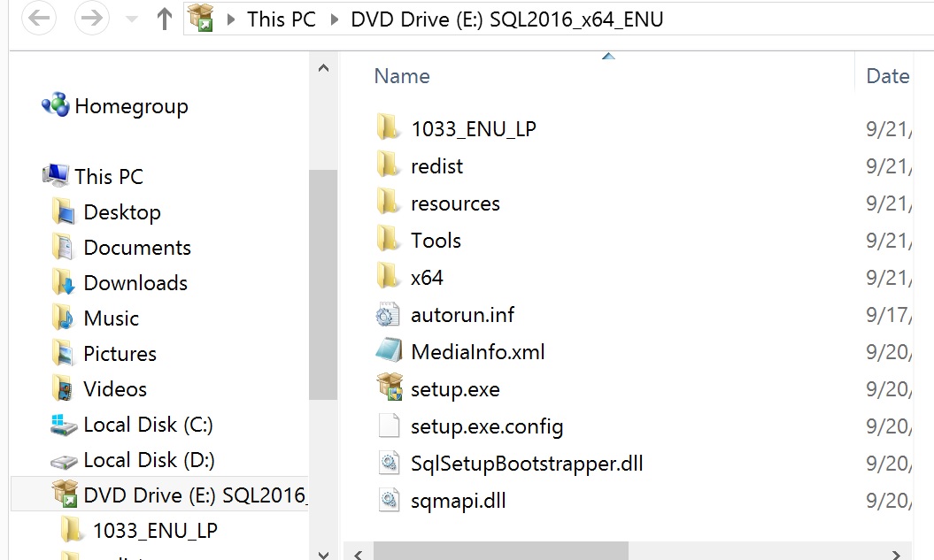Go up one folder level
Screen dimensions: 934x560
point(165,19)
